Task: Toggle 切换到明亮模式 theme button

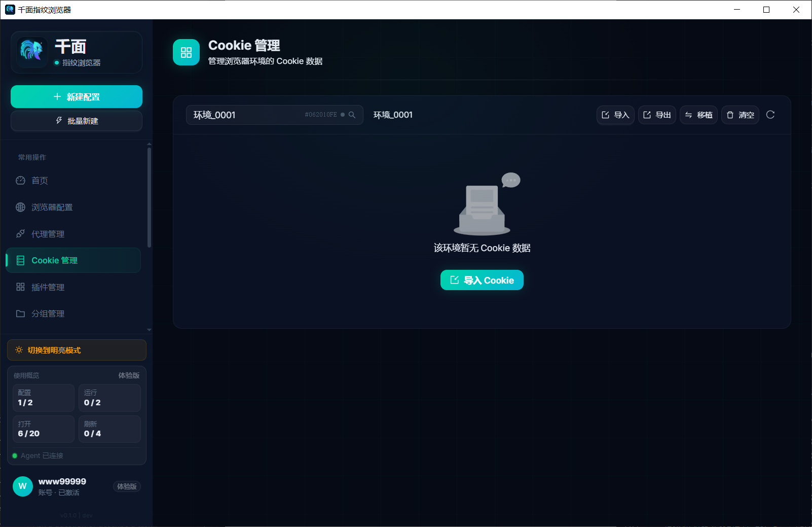Action: [77, 350]
